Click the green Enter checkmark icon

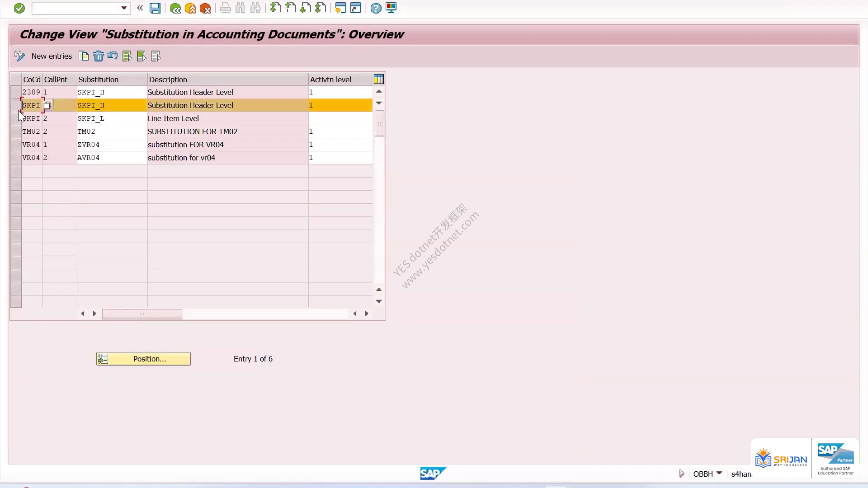pyautogui.click(x=19, y=8)
